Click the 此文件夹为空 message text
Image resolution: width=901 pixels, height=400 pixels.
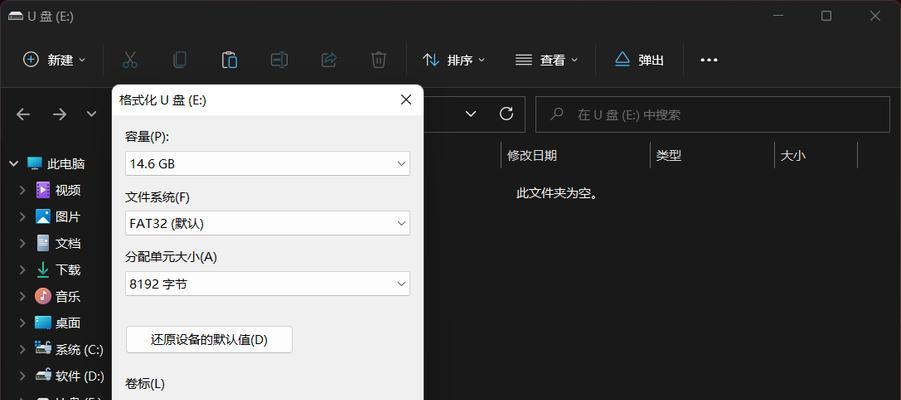(x=558, y=193)
